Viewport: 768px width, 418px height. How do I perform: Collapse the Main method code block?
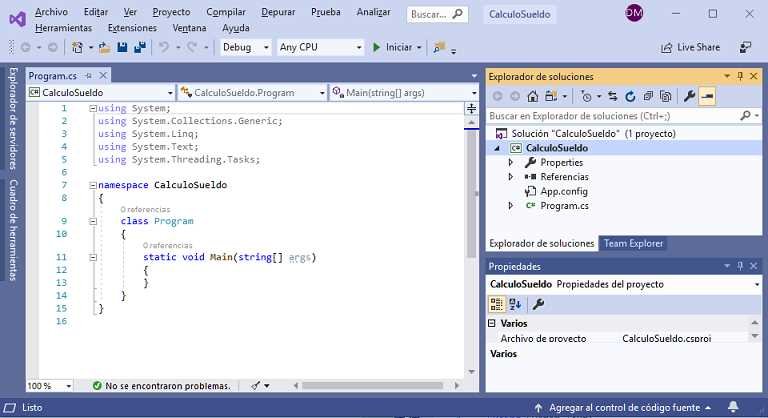tap(93, 257)
